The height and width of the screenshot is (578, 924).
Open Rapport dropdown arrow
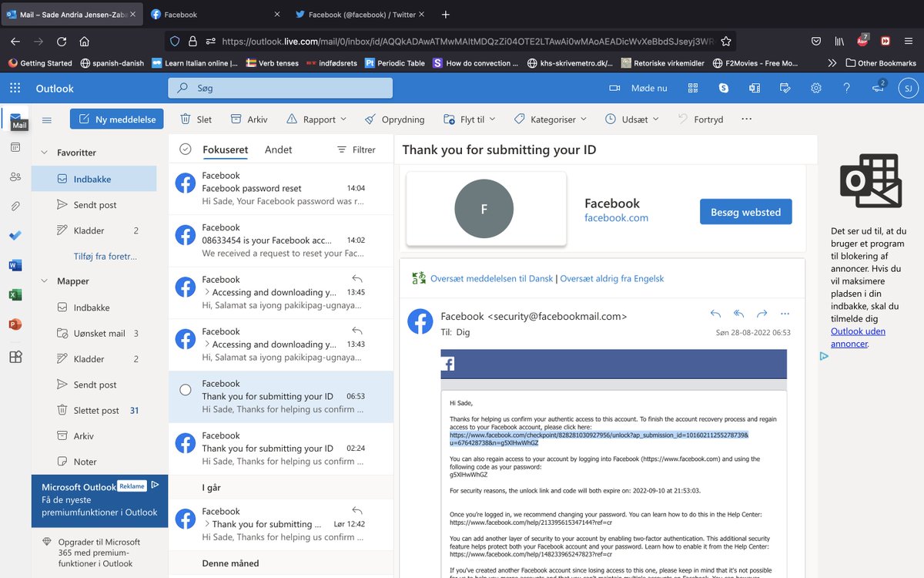pyautogui.click(x=343, y=119)
